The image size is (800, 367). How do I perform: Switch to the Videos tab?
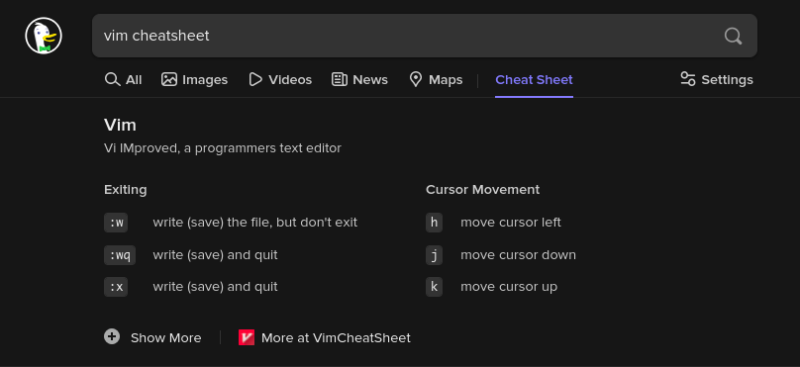point(280,80)
